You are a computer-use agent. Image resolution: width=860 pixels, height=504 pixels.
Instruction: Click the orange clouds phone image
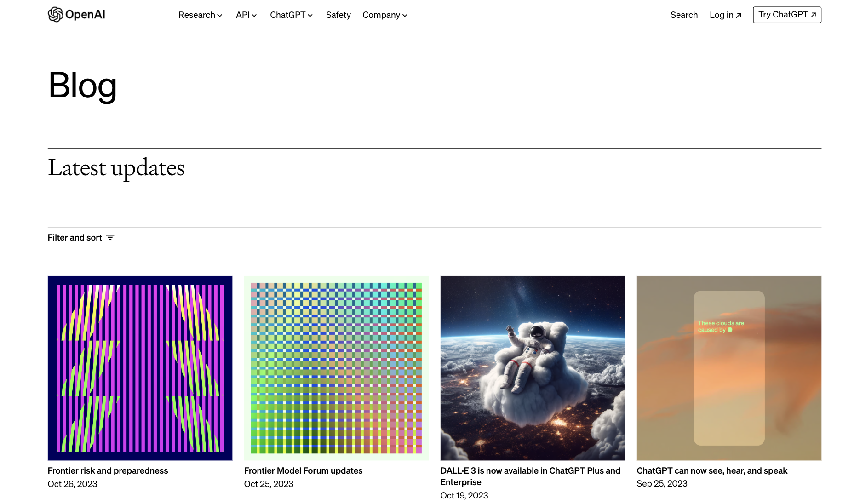tap(729, 368)
